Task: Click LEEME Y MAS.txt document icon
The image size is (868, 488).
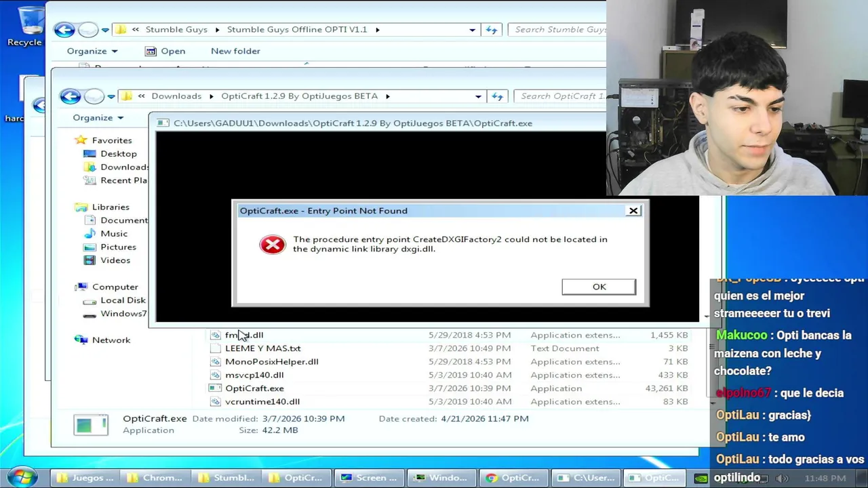Action: point(215,348)
